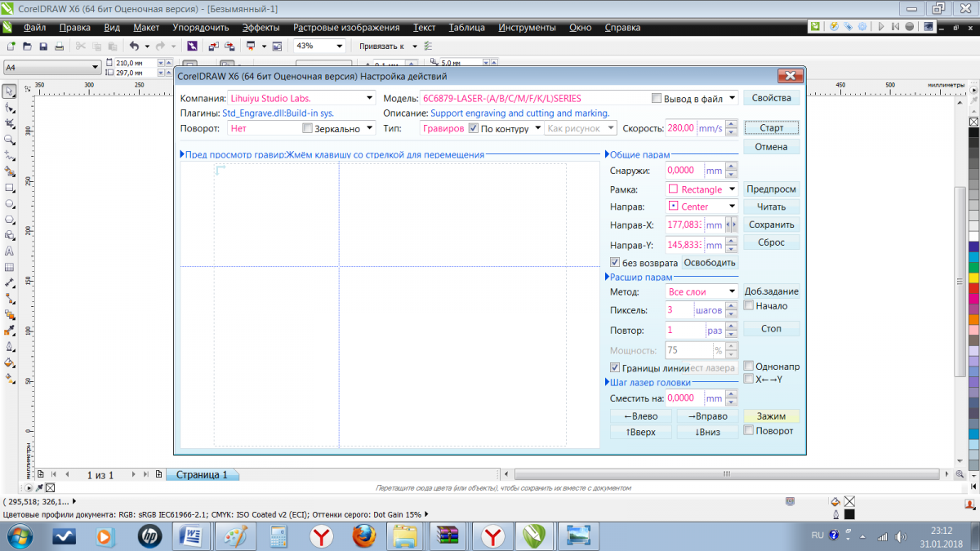The image size is (980, 551).
Task: Open the 'Рамка' Rectangle dropdown
Action: pyautogui.click(x=732, y=189)
